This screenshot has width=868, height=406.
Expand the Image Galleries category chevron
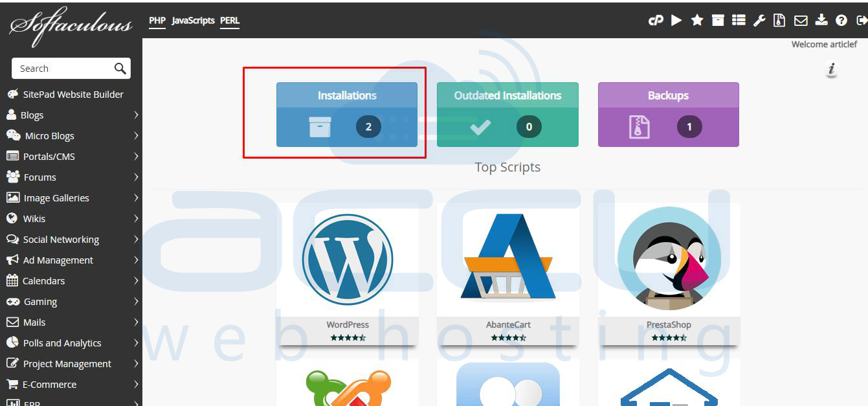coord(136,198)
